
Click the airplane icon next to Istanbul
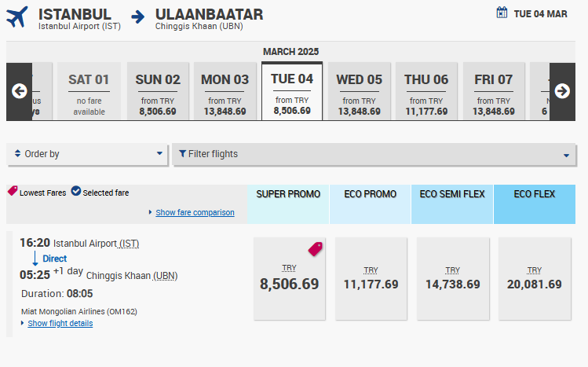[16, 17]
